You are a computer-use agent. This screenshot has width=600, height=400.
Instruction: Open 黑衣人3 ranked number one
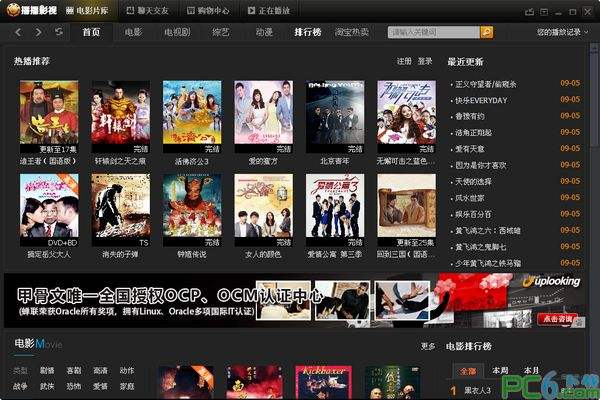[x=478, y=390]
